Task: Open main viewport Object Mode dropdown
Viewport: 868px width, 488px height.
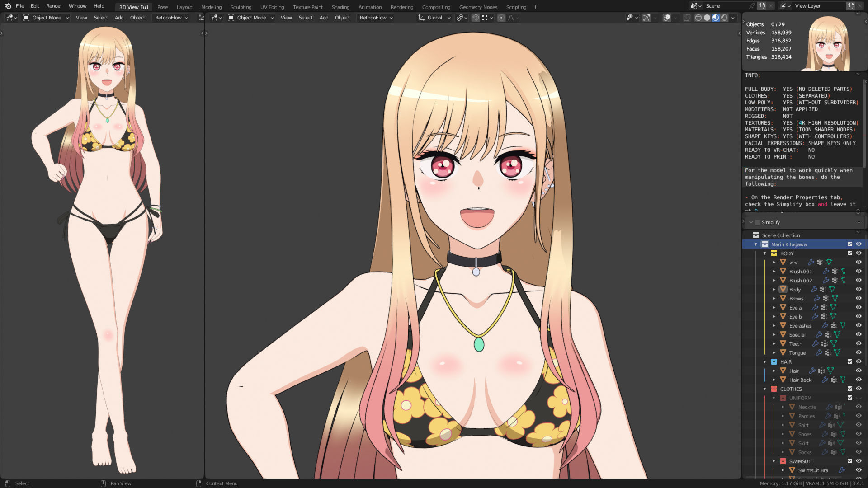Action: [x=251, y=18]
